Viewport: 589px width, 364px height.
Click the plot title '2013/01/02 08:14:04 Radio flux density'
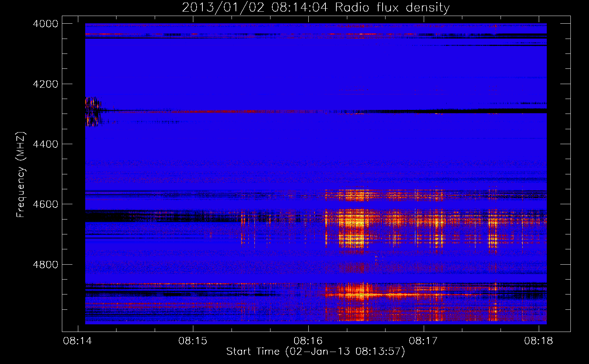316,7
